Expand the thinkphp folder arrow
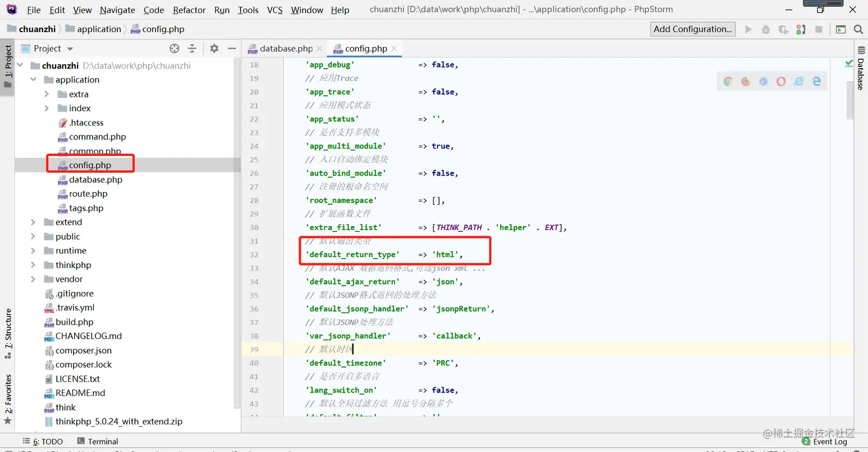 pyautogui.click(x=34, y=265)
